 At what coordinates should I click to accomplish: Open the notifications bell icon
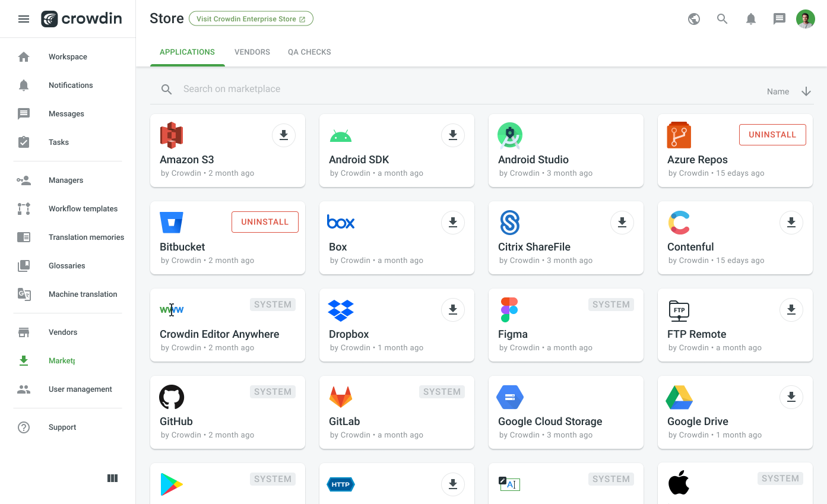tap(750, 18)
